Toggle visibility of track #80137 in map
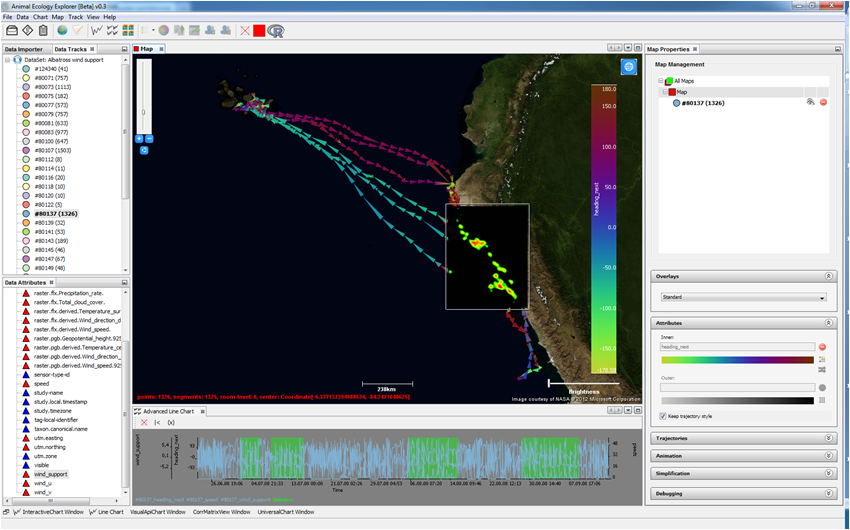 point(810,102)
